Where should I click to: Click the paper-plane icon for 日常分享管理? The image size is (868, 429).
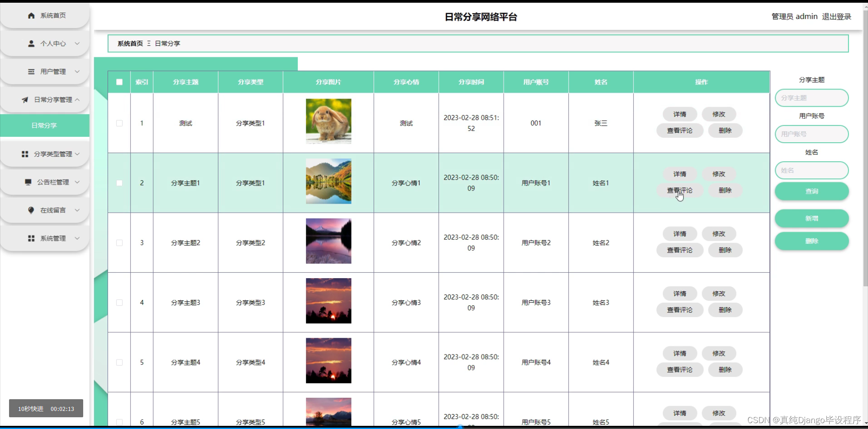click(x=25, y=100)
